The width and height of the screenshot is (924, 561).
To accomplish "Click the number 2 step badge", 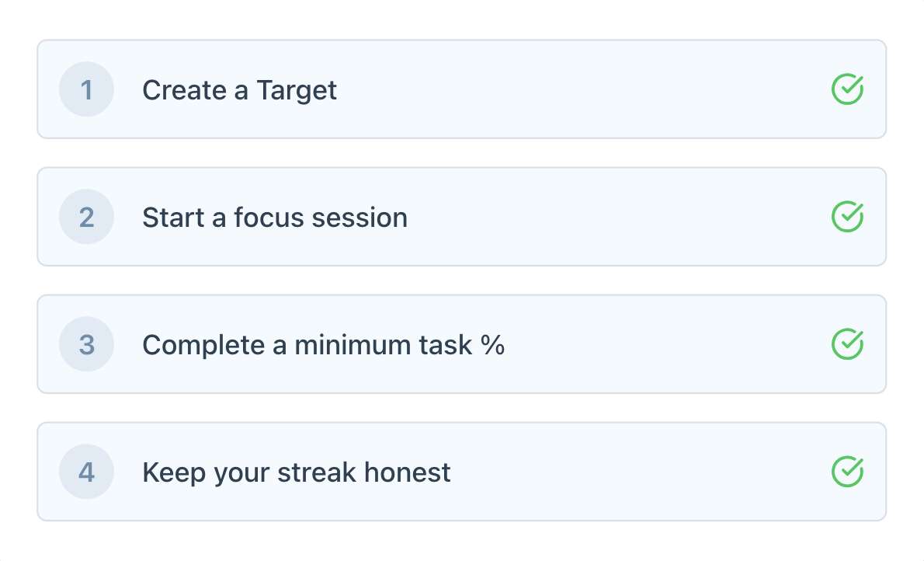I will click(x=86, y=218).
